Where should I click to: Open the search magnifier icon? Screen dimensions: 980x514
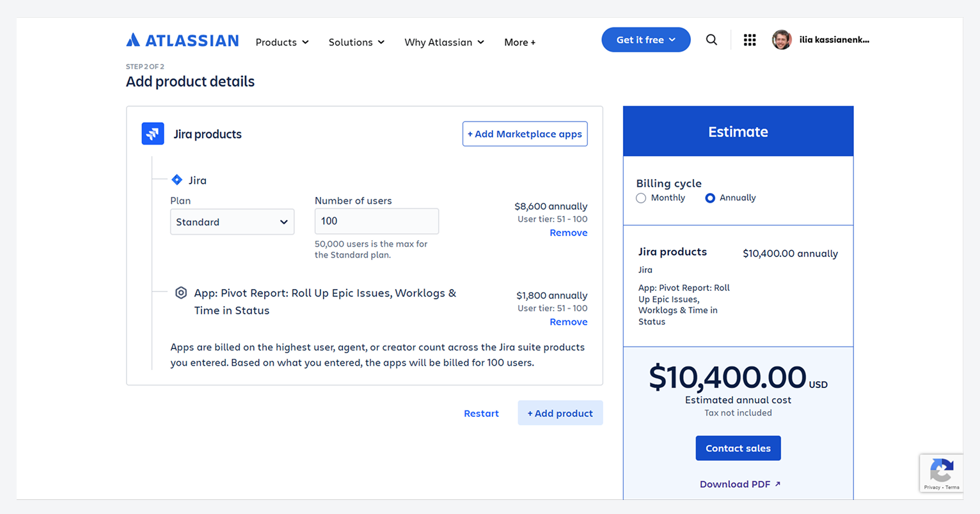tap(711, 40)
